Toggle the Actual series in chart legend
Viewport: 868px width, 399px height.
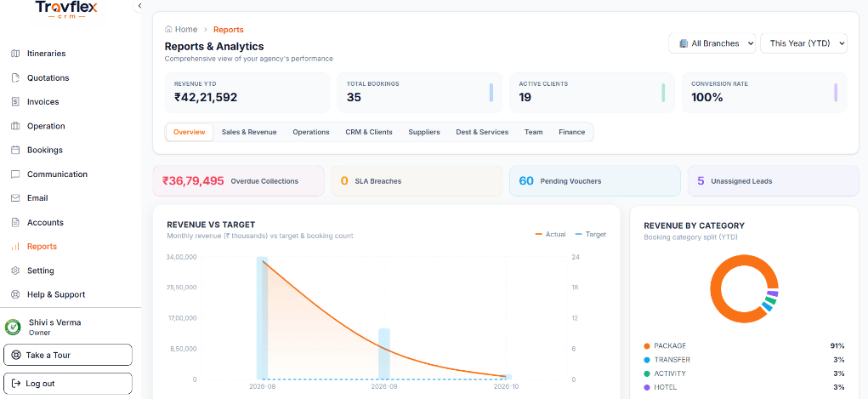(x=550, y=235)
